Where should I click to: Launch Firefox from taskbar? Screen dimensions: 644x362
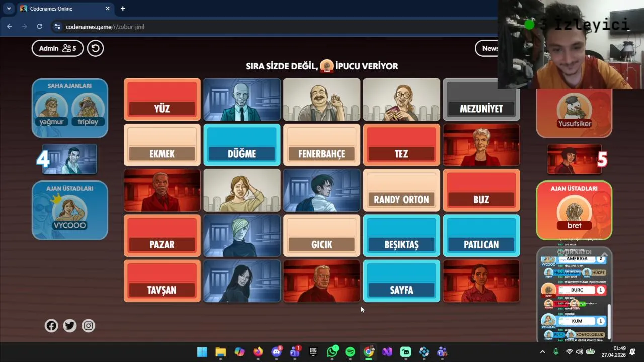[x=258, y=352]
